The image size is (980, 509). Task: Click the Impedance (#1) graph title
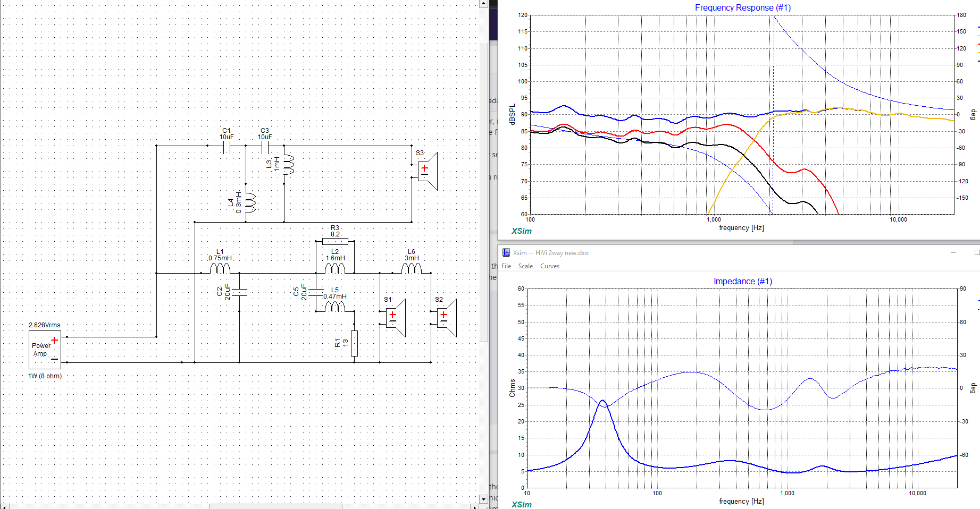(742, 281)
